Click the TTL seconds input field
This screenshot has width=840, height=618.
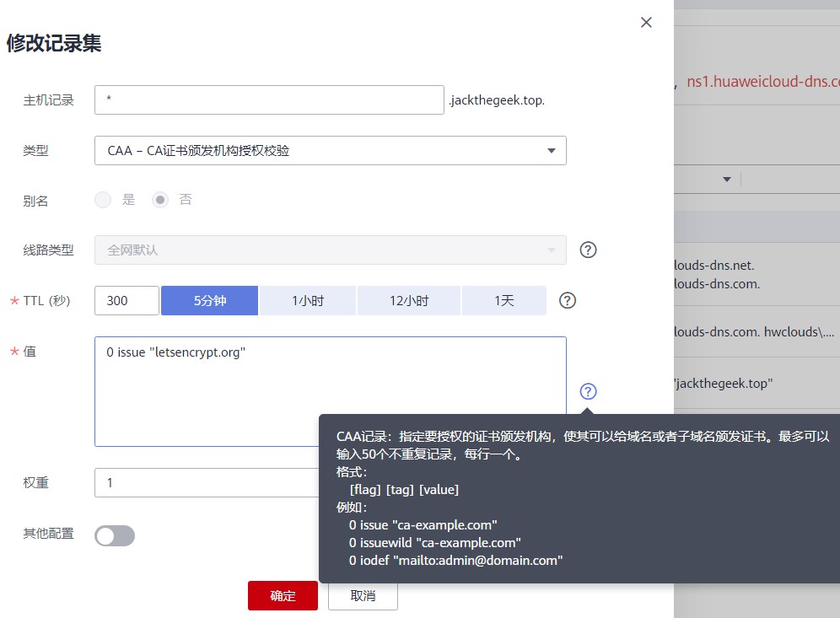pos(127,301)
